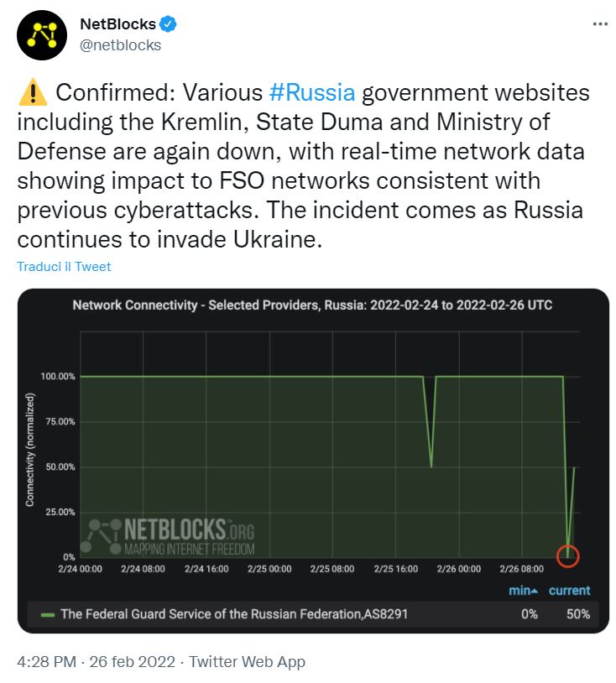
Task: Click the NetBlocks profile avatar
Action: pos(41,34)
